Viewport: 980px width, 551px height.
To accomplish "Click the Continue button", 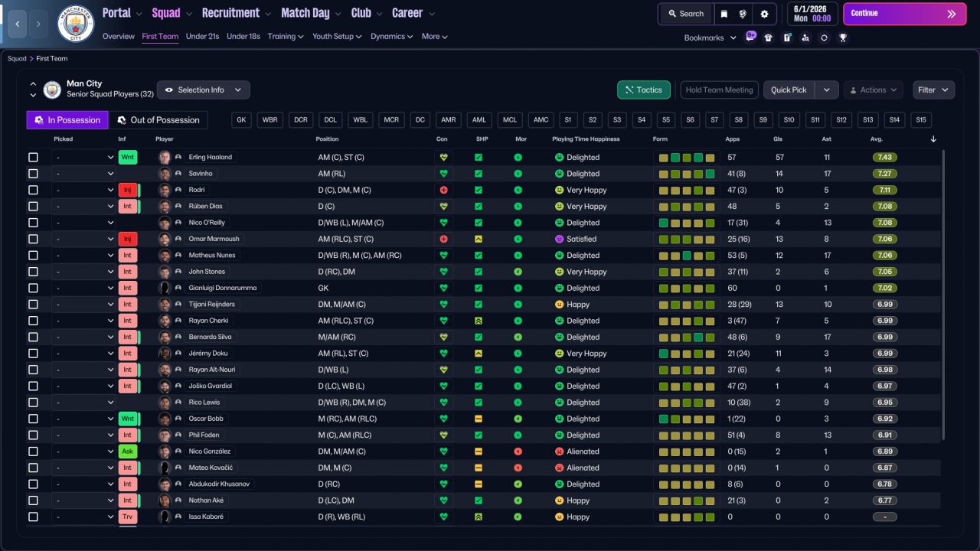I will 904,14.
